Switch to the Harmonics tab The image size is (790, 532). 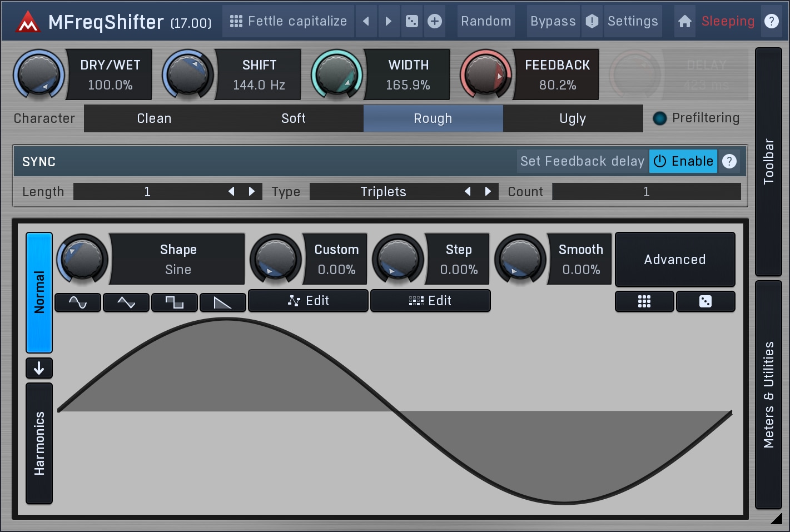coord(39,443)
